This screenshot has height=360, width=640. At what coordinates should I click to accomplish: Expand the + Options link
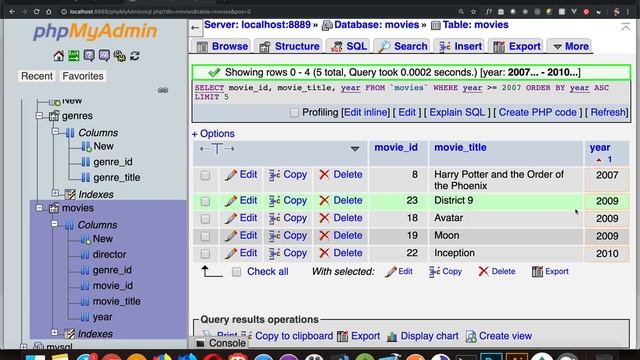coord(213,134)
